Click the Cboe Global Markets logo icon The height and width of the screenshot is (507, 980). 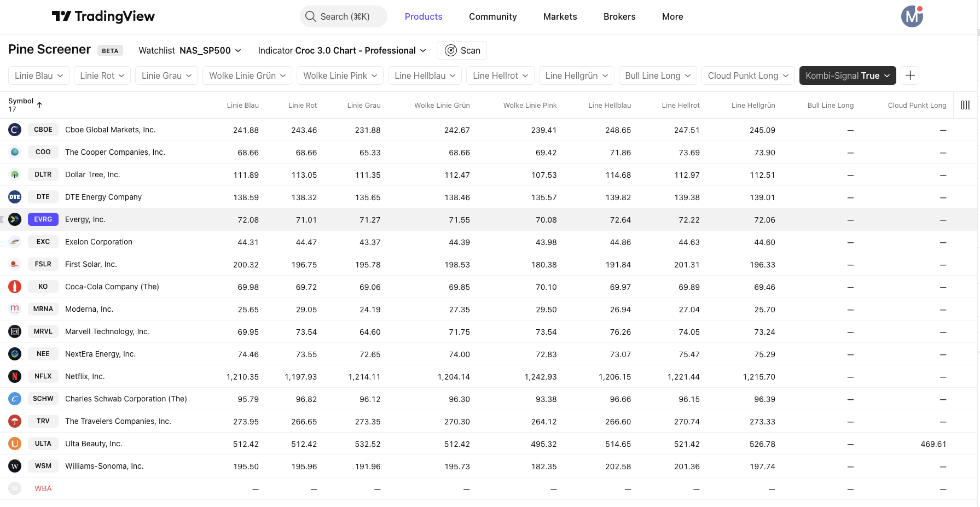pos(15,130)
